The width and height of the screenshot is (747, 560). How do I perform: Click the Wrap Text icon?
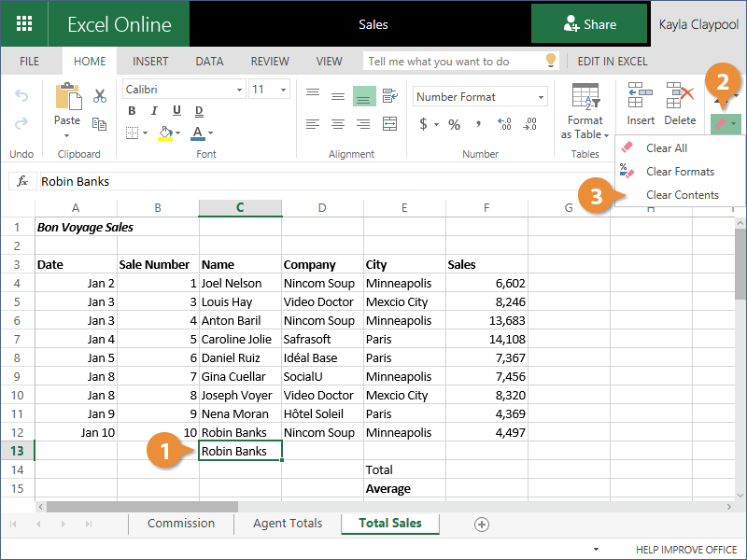coord(391,95)
